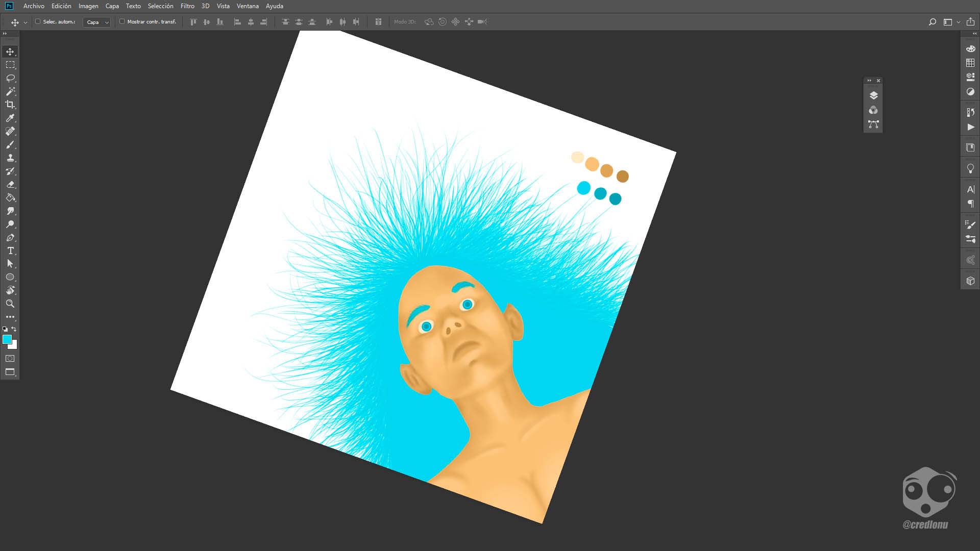Open the workspace switcher dropdown arrow
Image resolution: width=980 pixels, height=551 pixels.
click(x=959, y=22)
